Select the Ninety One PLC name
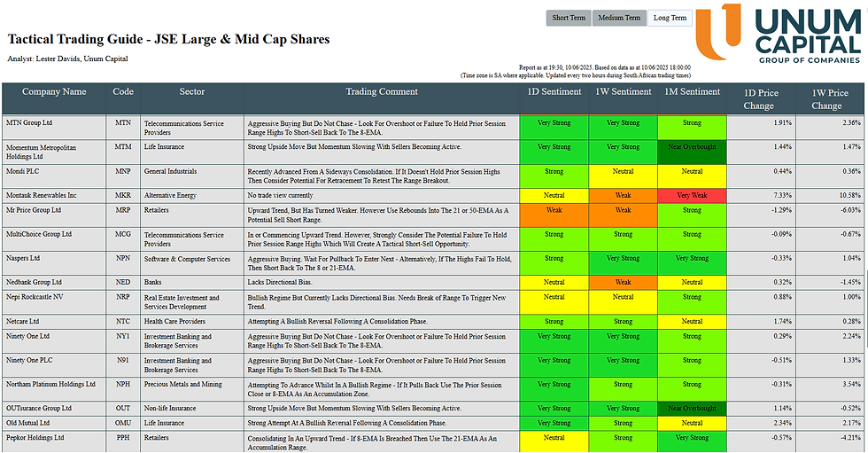 (x=29, y=360)
